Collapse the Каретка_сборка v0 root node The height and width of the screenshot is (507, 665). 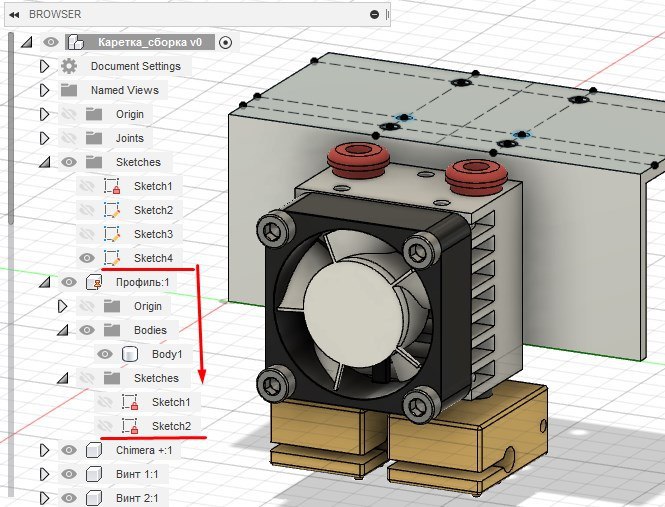pos(27,42)
